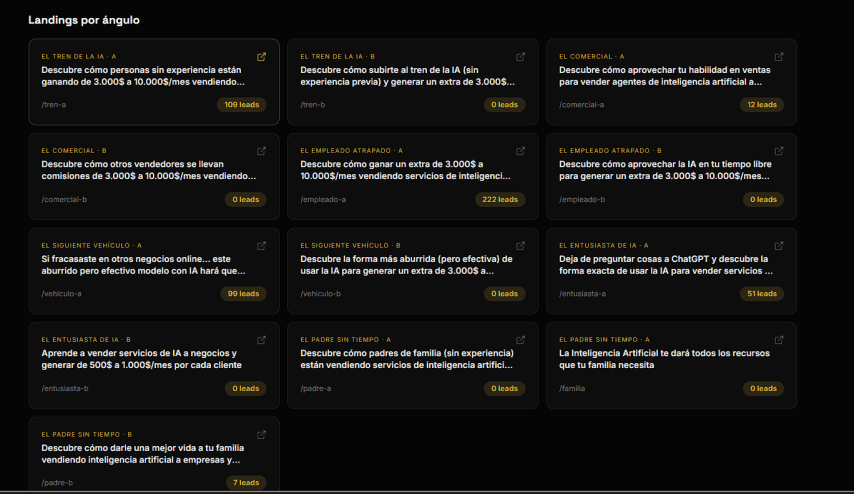Open headline 'Descubre la forma más aburrida (pero efectiva)'
Screen dimensions: 854x494
[x=406, y=265]
